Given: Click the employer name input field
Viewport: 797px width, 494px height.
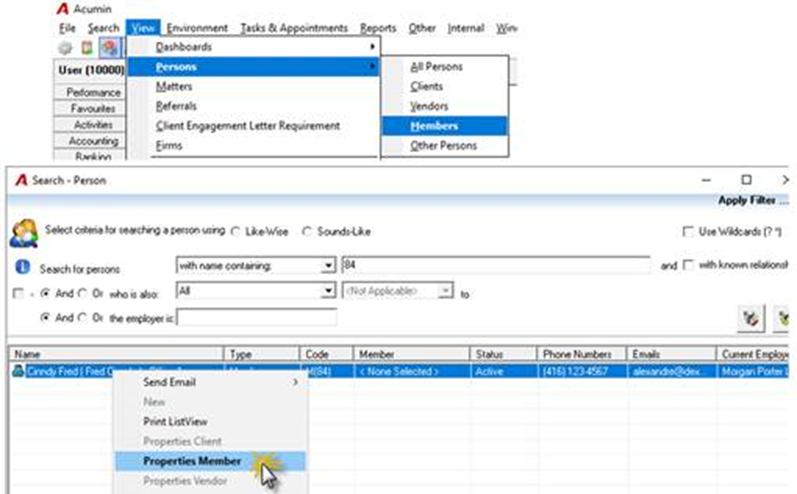Looking at the screenshot, I should 256,318.
